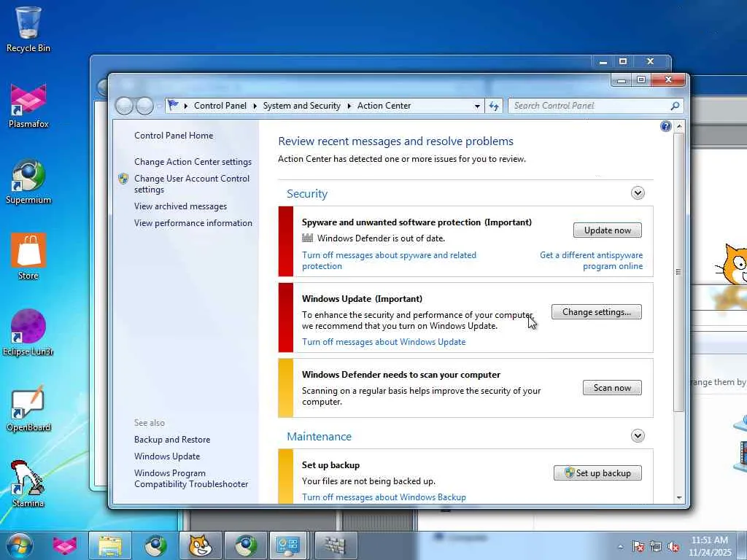This screenshot has width=747, height=560.
Task: Go back with the navigation Back button
Action: [x=124, y=106]
